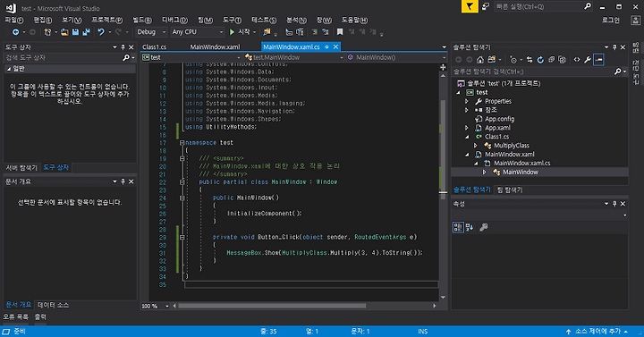Pin the Solution Explorer panel

[614, 47]
